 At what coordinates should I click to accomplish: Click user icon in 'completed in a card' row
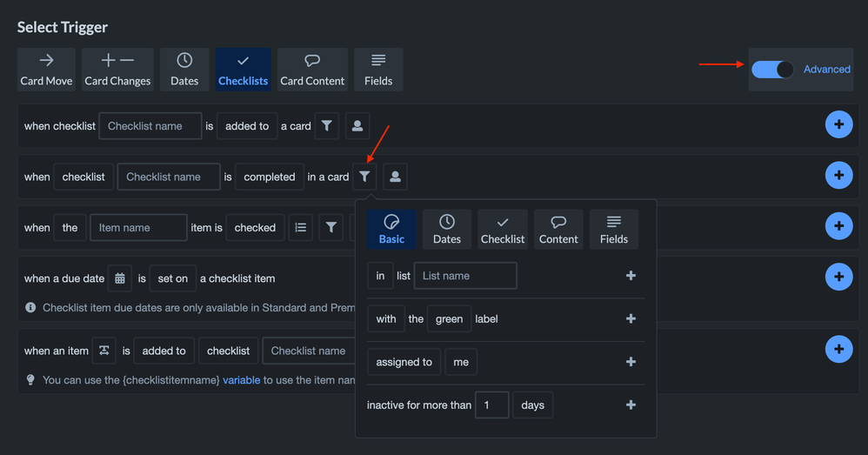(x=395, y=177)
